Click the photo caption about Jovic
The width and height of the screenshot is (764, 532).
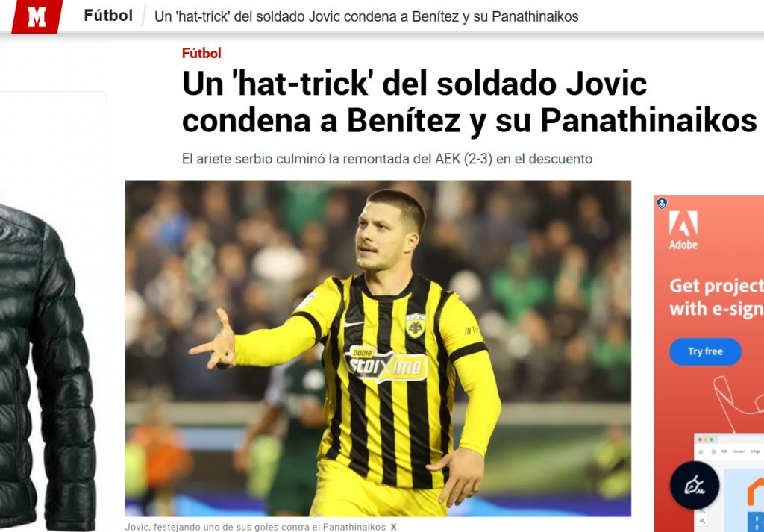click(255, 527)
